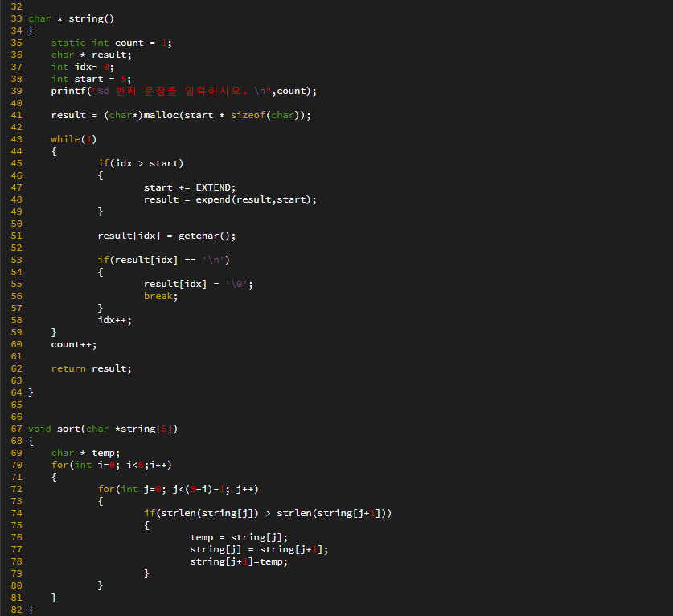The image size is (673, 616).
Task: Click the 'int start = 5;' declaration
Action: pyautogui.click(x=91, y=79)
